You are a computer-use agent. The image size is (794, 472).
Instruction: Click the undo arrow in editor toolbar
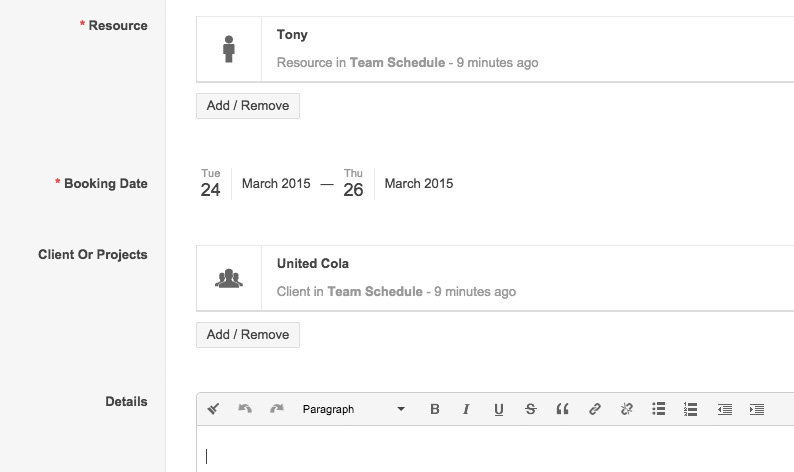(245, 409)
